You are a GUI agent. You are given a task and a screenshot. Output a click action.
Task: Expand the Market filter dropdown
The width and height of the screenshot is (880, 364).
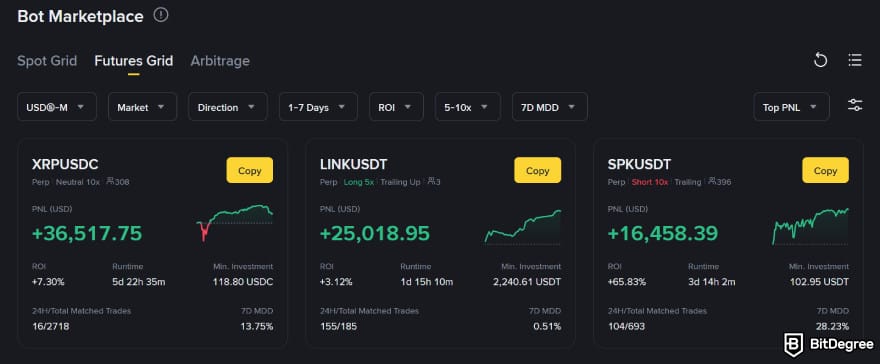coord(143,107)
